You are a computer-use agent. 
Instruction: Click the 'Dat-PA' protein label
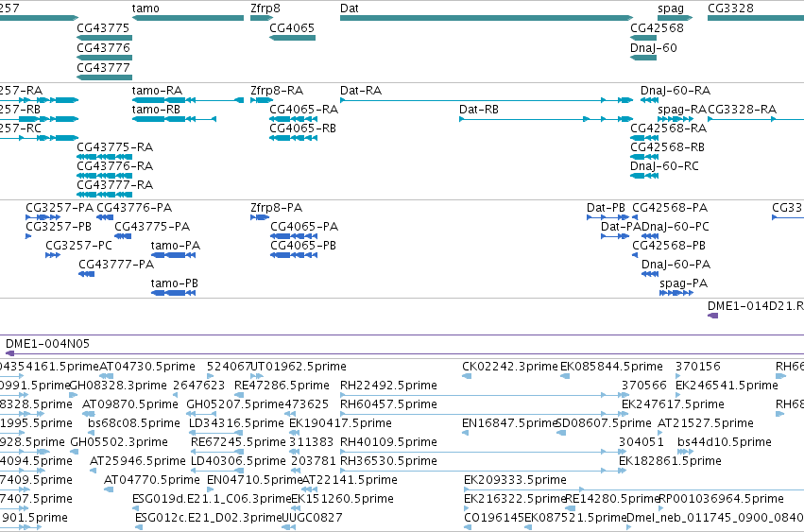coord(621,227)
